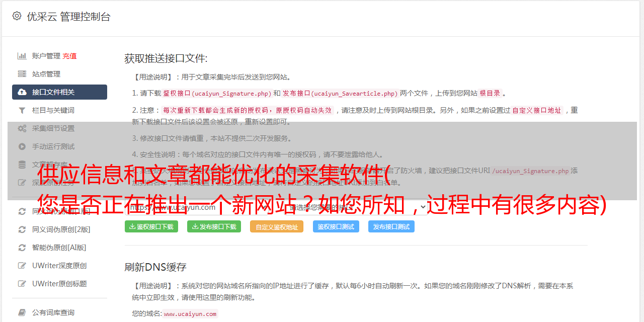Click the green 发布接口下载 button

point(214,226)
